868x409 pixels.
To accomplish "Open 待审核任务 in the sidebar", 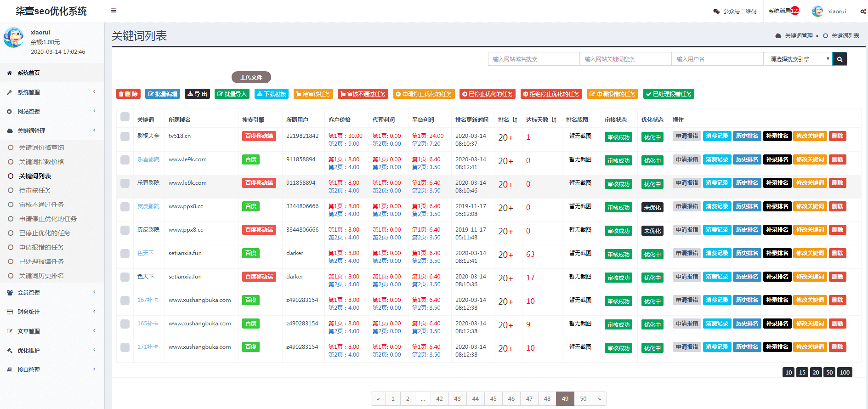I will (35, 190).
